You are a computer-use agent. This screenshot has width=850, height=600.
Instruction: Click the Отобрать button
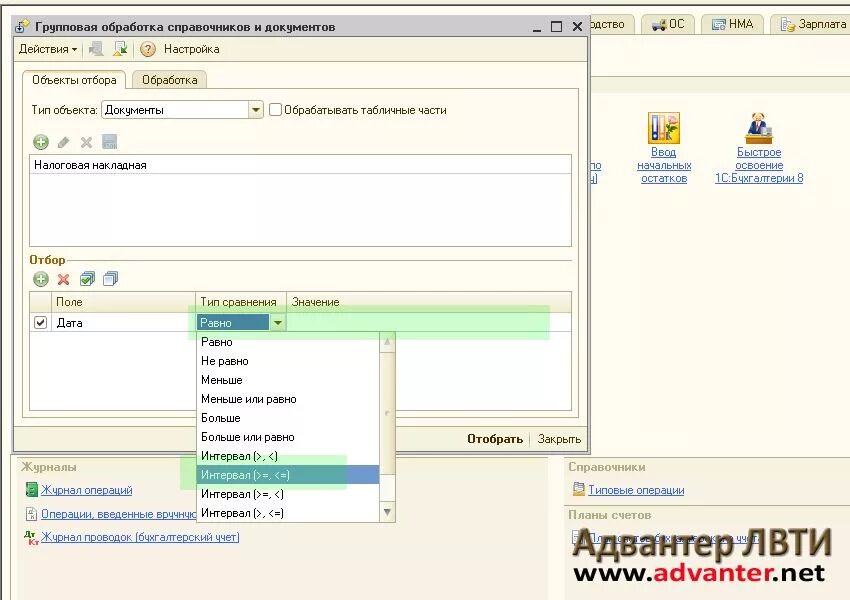click(495, 439)
